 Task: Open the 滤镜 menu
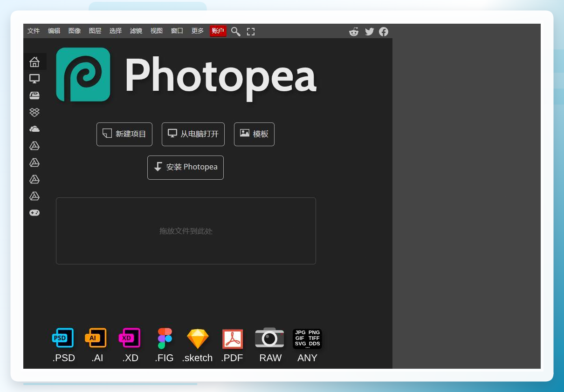tap(136, 31)
